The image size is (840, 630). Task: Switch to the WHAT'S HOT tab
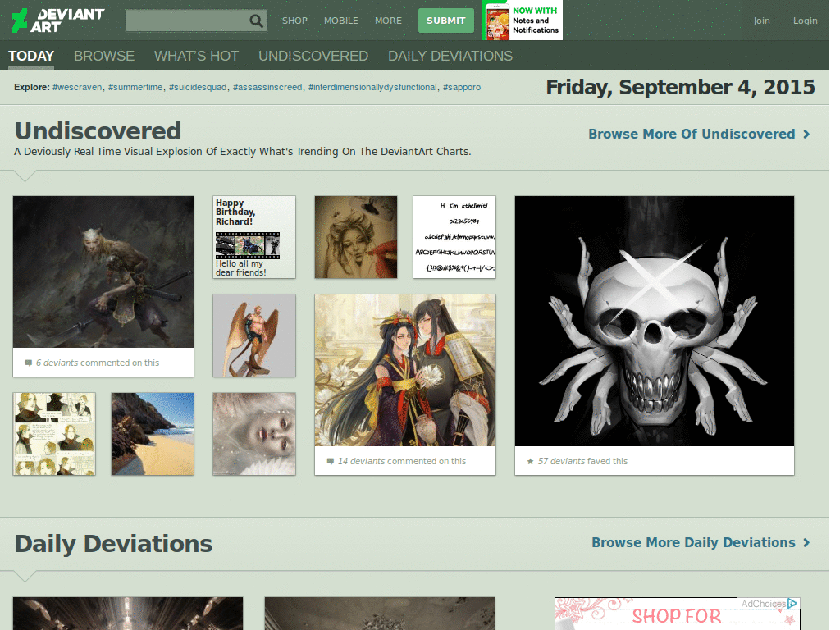pyautogui.click(x=196, y=56)
